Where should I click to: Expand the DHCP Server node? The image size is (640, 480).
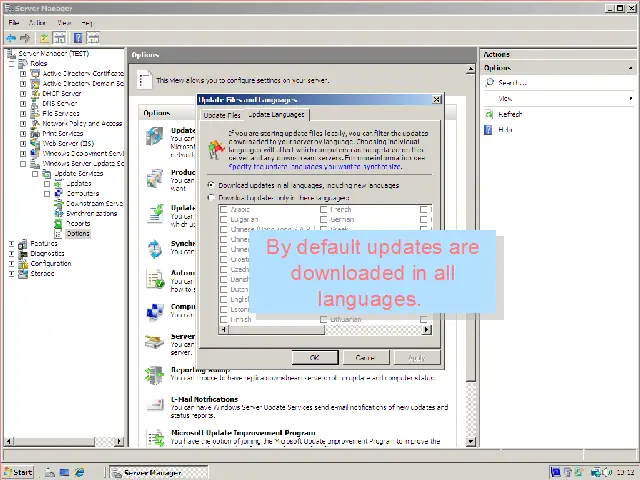click(23, 93)
